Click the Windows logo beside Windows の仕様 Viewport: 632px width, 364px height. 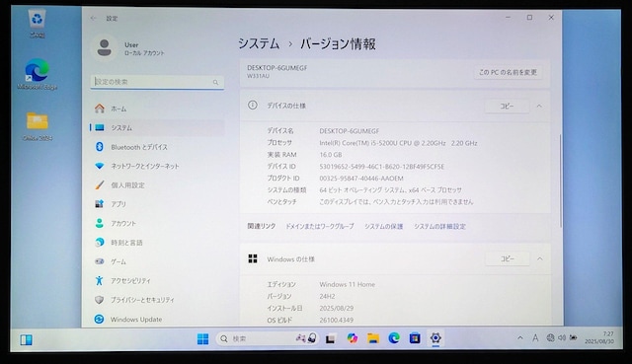pos(253,258)
